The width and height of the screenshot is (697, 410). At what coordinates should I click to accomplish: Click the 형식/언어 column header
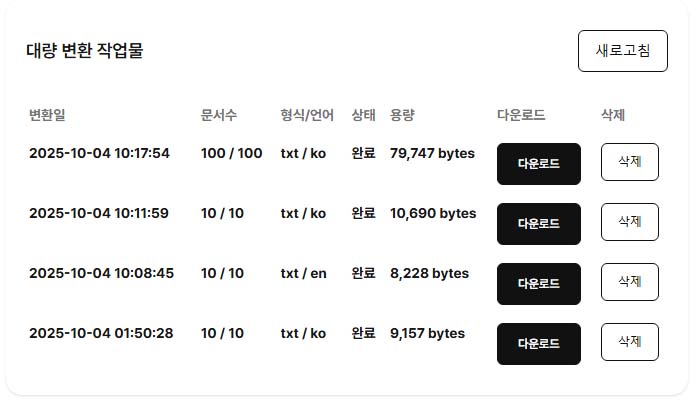click(x=307, y=115)
